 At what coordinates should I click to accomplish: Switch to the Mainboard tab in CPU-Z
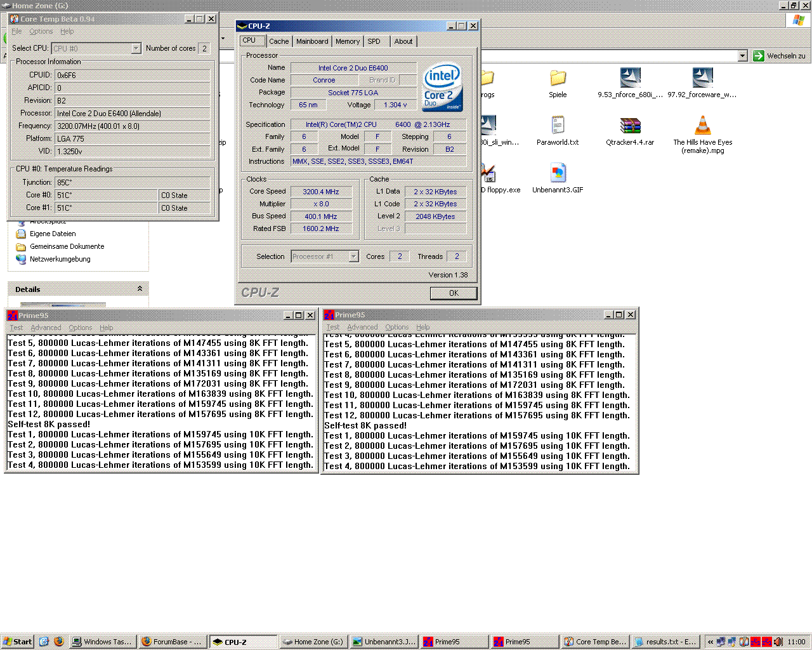(312, 41)
